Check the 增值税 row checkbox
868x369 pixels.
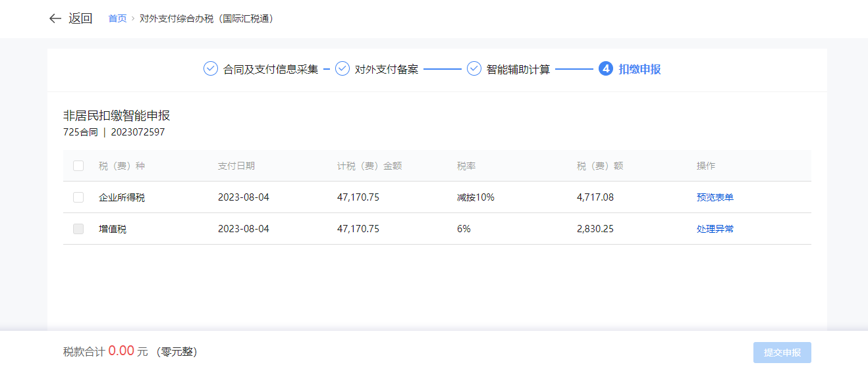click(78, 229)
